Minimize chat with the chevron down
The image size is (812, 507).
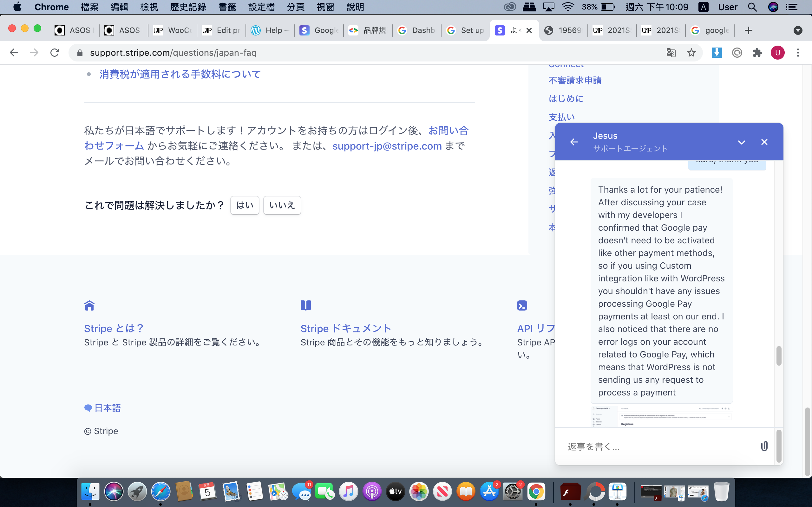click(x=742, y=142)
